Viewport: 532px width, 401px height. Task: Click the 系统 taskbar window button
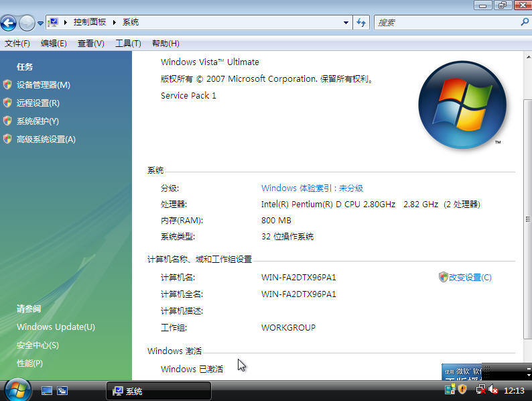coord(159,391)
